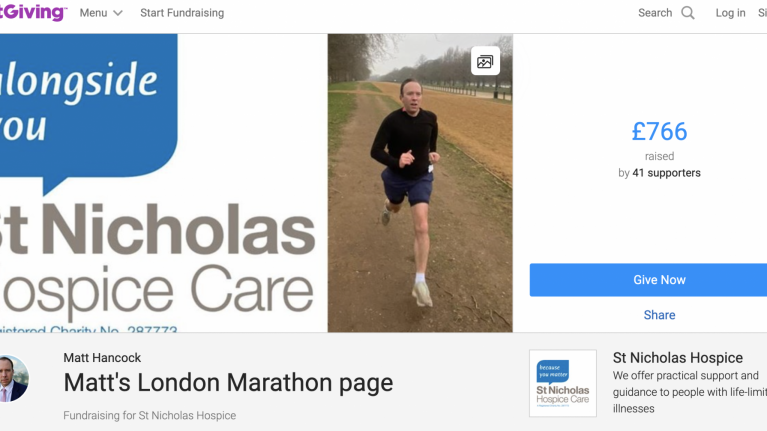
Task: Open Matt Hancock's profile avatar
Action: [x=14, y=379]
